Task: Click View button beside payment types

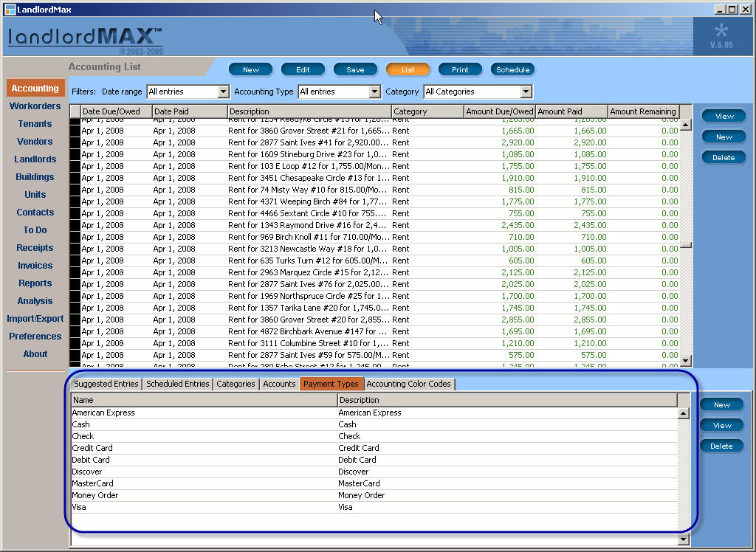Action: [x=722, y=425]
